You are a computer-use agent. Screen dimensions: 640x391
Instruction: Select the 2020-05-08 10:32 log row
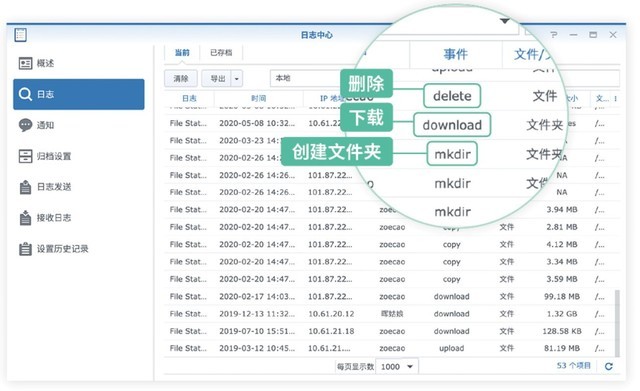391,123
